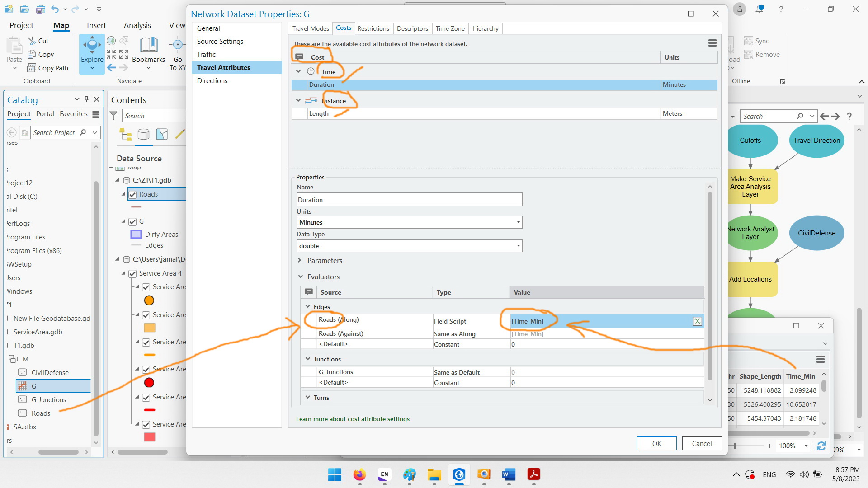
Task: Open the Hierarchy tab
Action: [x=485, y=28]
